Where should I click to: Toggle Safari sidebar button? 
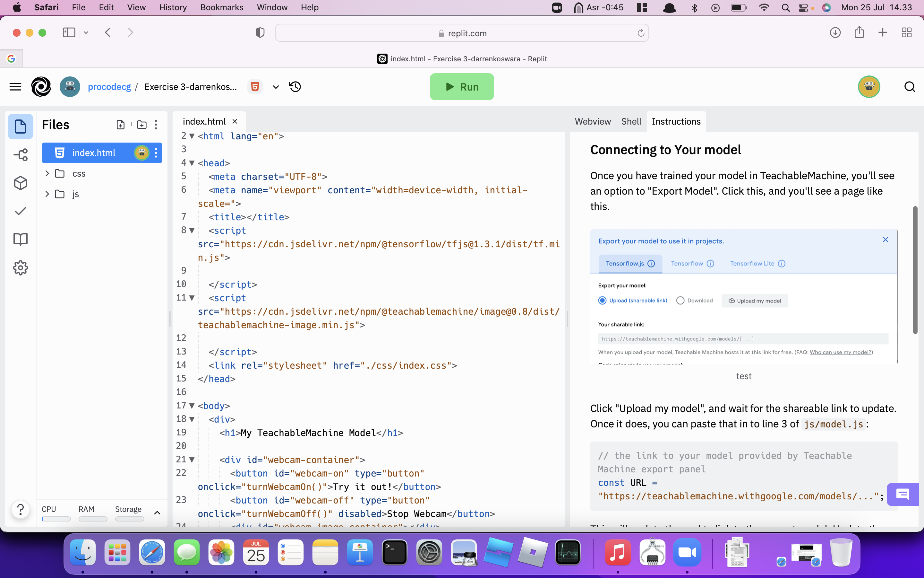[69, 32]
